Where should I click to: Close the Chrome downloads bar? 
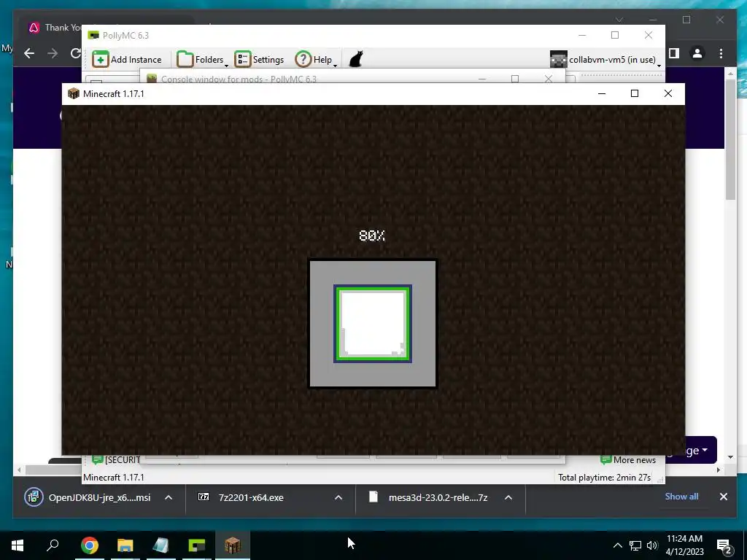(723, 497)
